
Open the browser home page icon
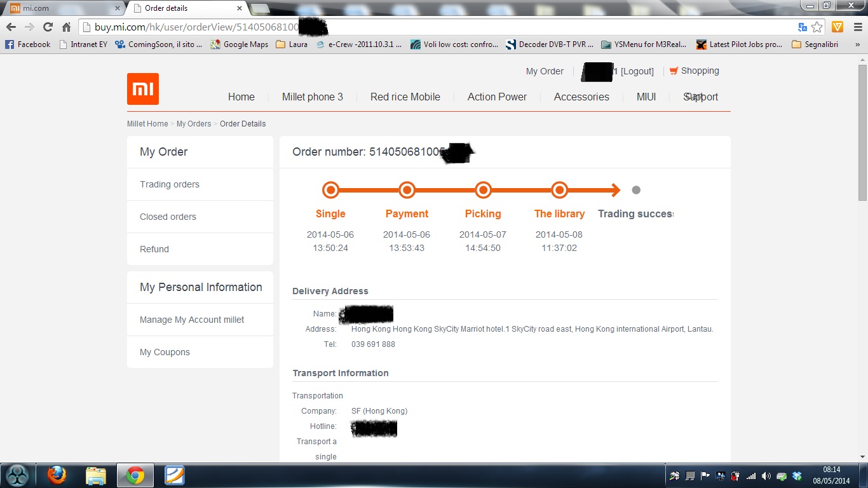[x=66, y=27]
